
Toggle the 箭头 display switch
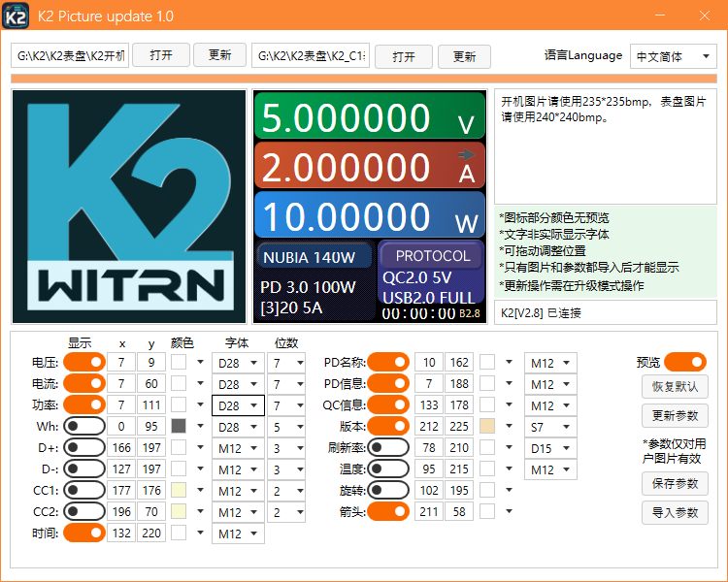click(x=388, y=511)
